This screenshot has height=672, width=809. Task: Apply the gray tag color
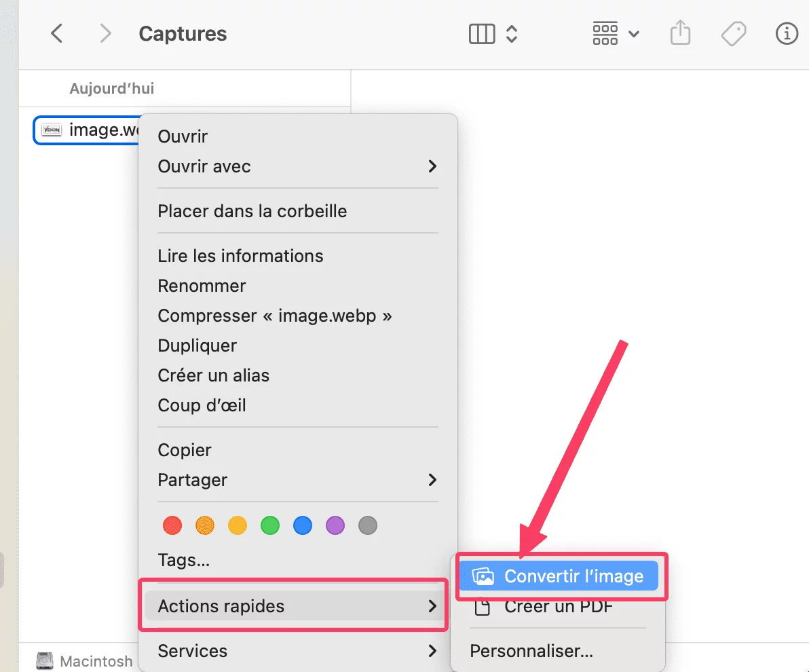coord(367,525)
